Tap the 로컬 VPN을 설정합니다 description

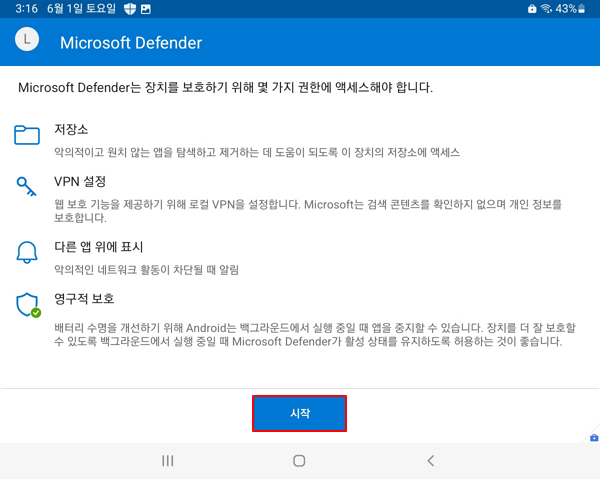pos(308,211)
